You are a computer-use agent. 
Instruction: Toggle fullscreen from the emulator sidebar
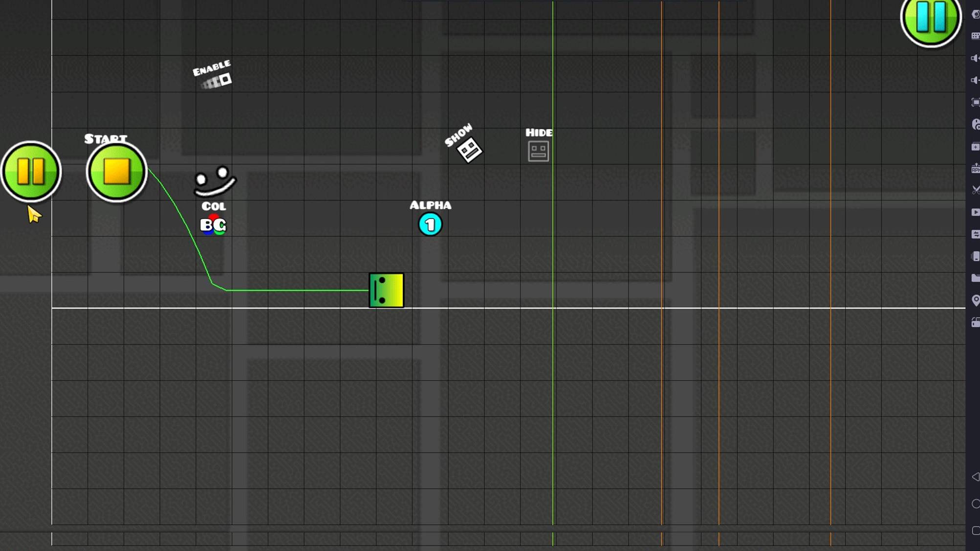[975, 102]
